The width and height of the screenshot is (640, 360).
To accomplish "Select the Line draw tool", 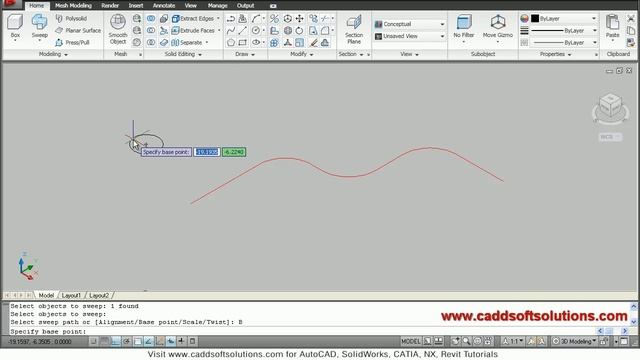I will (x=243, y=30).
